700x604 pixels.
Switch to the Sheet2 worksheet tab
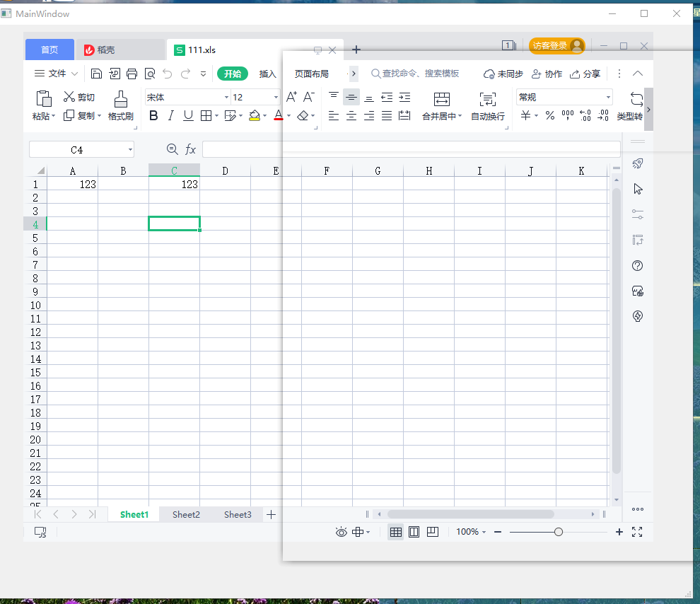point(186,514)
